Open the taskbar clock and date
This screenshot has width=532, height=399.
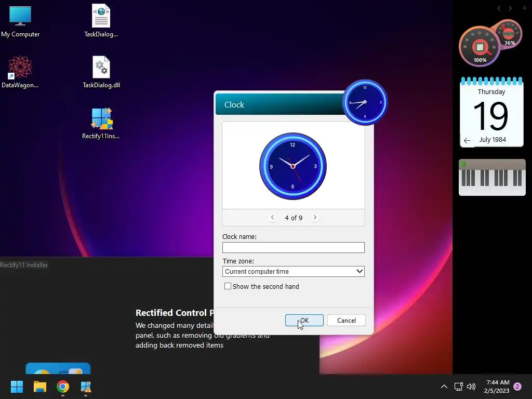[497, 387]
